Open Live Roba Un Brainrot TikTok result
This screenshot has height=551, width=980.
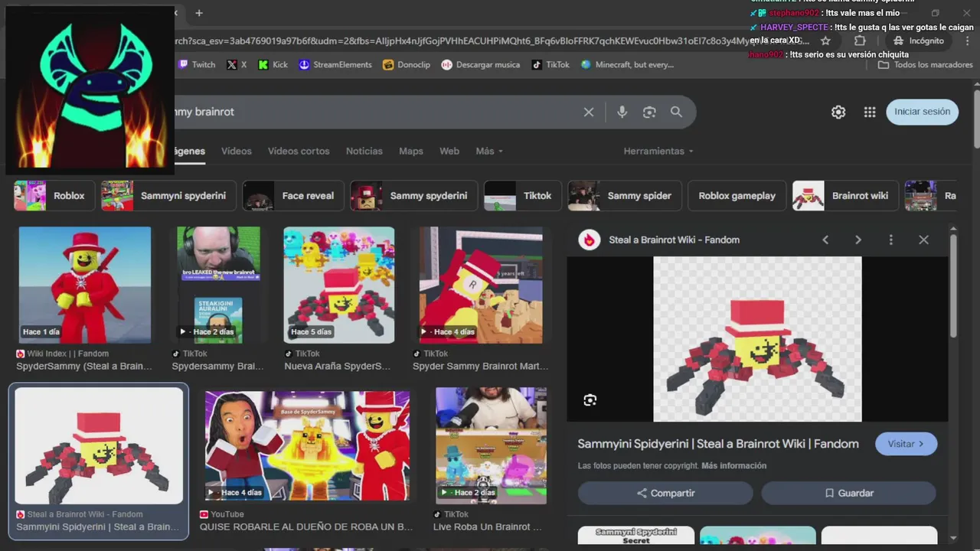pos(491,445)
